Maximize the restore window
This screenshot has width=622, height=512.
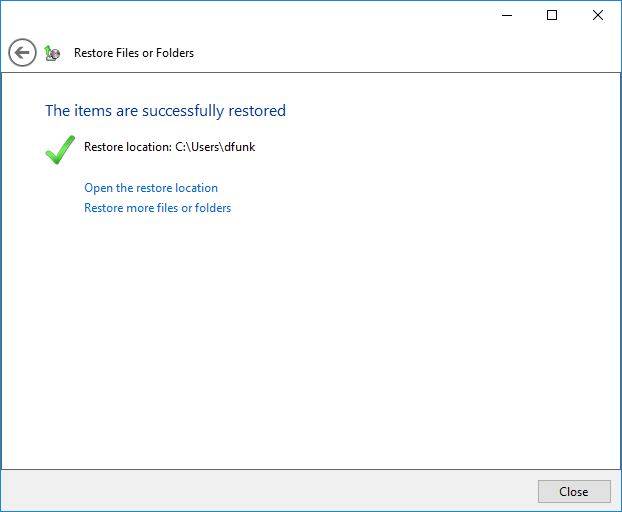click(551, 15)
